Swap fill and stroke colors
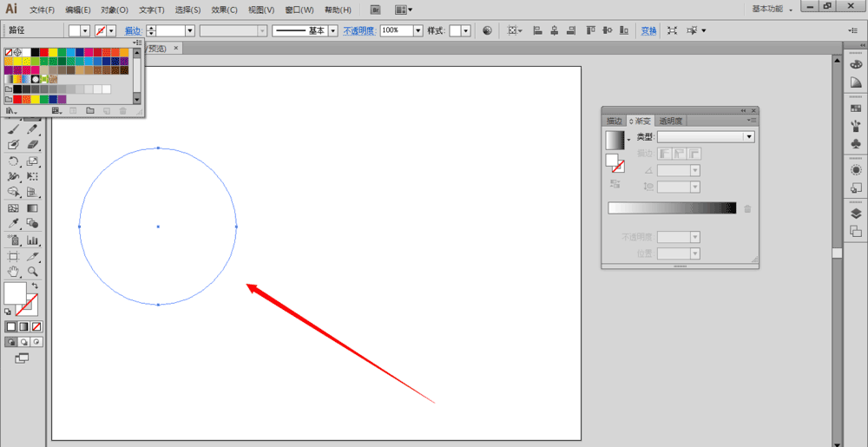This screenshot has width=868, height=447. click(x=36, y=286)
